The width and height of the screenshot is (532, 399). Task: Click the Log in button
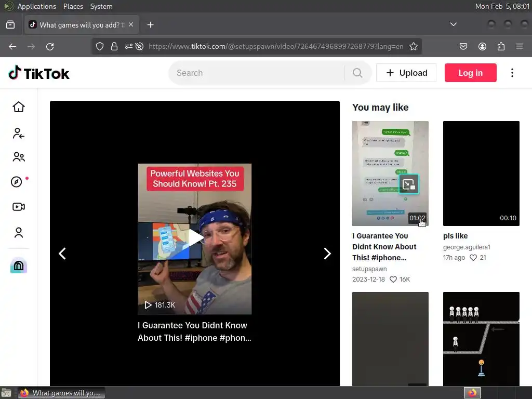(x=470, y=73)
